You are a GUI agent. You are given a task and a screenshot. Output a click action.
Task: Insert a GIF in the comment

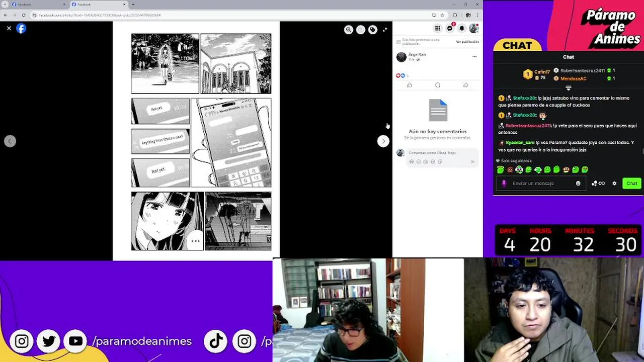point(433,162)
